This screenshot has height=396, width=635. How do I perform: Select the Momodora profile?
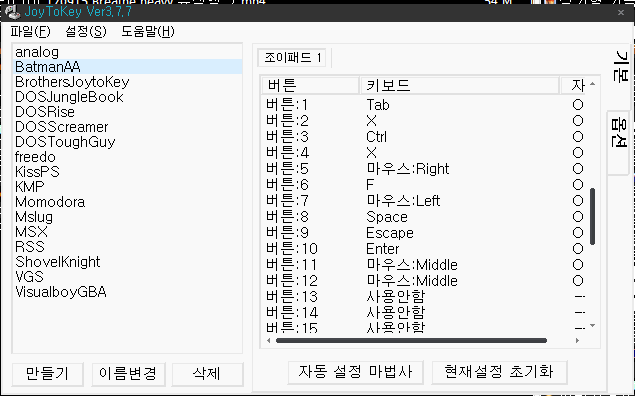pos(128,202)
